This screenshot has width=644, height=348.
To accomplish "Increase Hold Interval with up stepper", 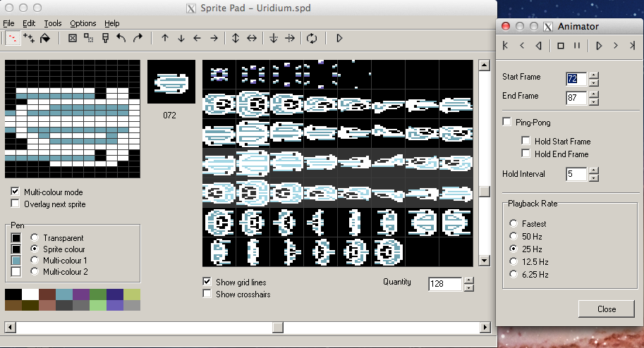I will point(593,170).
